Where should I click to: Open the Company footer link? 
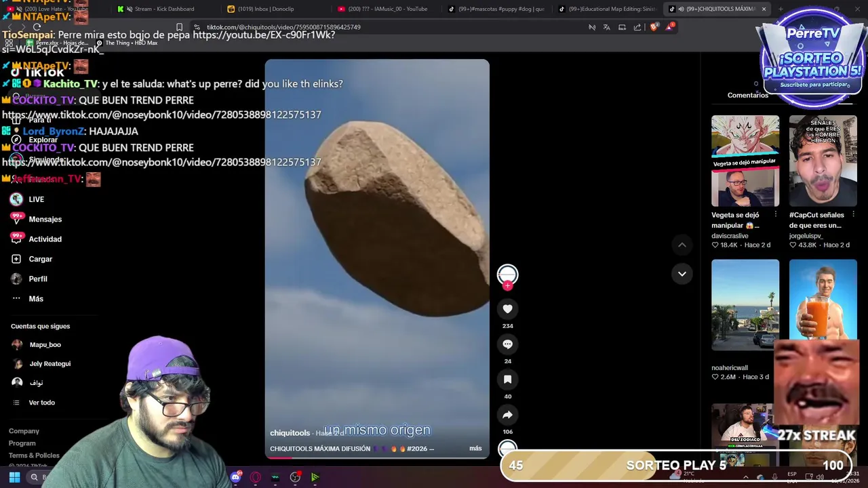click(24, 431)
